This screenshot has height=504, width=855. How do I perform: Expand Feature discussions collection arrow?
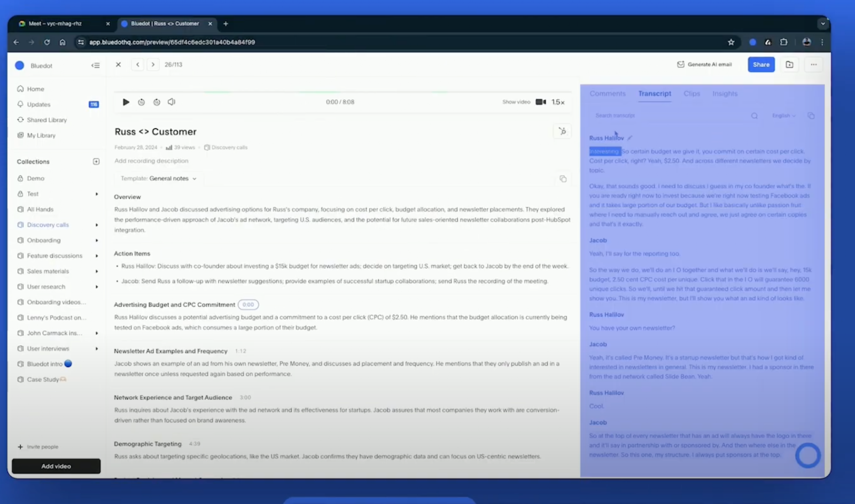[x=97, y=256]
